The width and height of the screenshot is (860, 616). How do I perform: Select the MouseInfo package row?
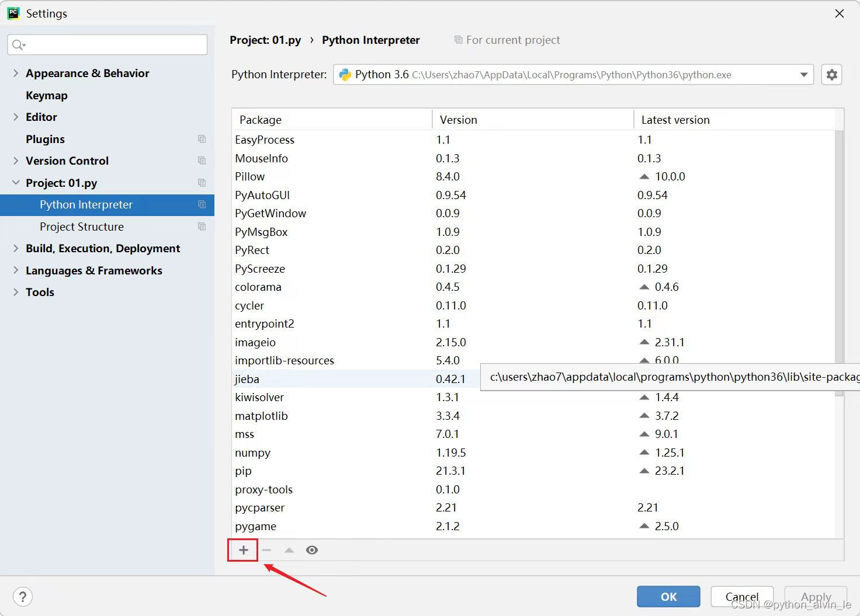(533, 158)
